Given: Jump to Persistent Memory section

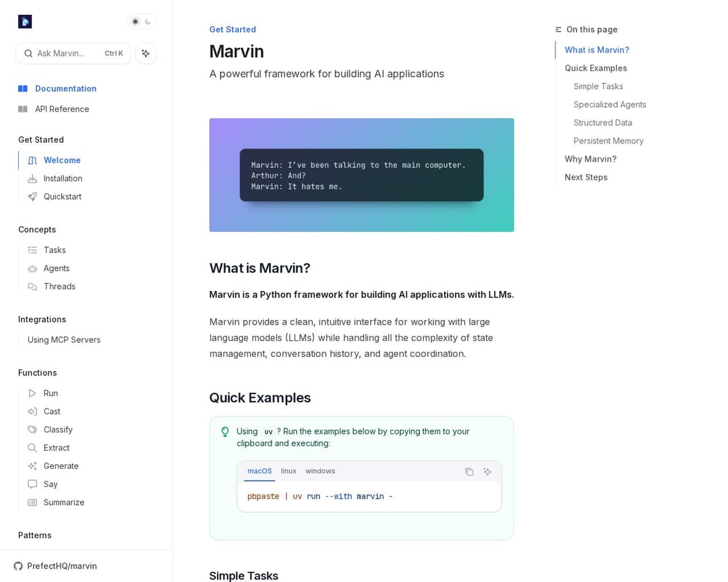Looking at the screenshot, I should tap(608, 140).
